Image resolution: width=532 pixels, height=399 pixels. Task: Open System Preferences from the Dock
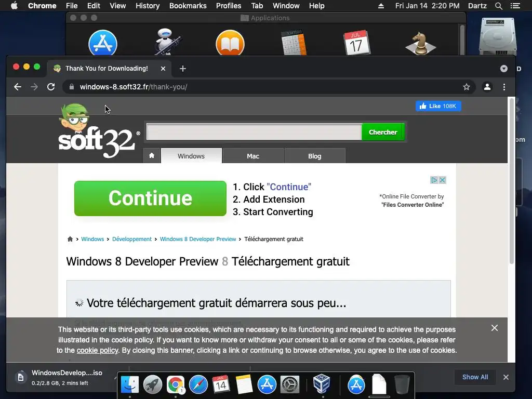pyautogui.click(x=290, y=385)
